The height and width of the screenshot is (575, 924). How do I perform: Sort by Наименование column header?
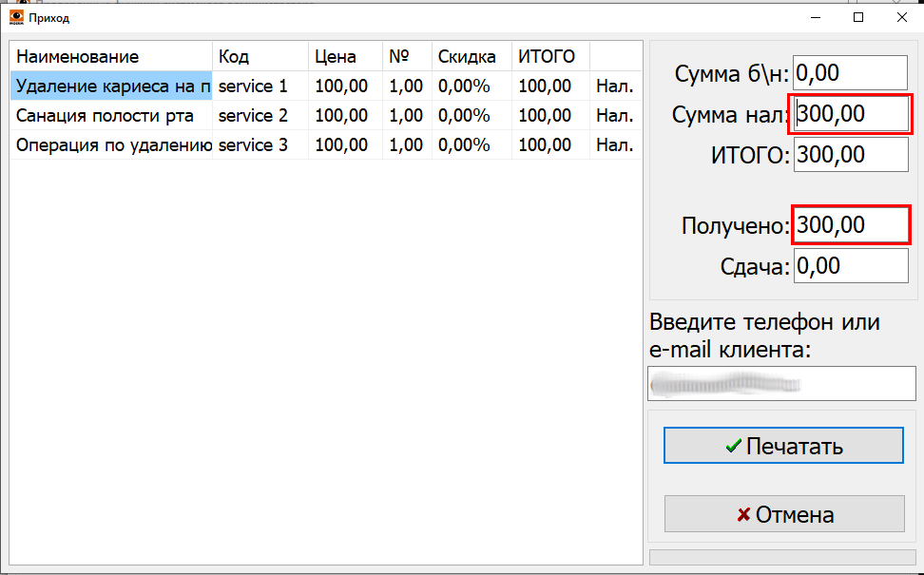click(110, 57)
